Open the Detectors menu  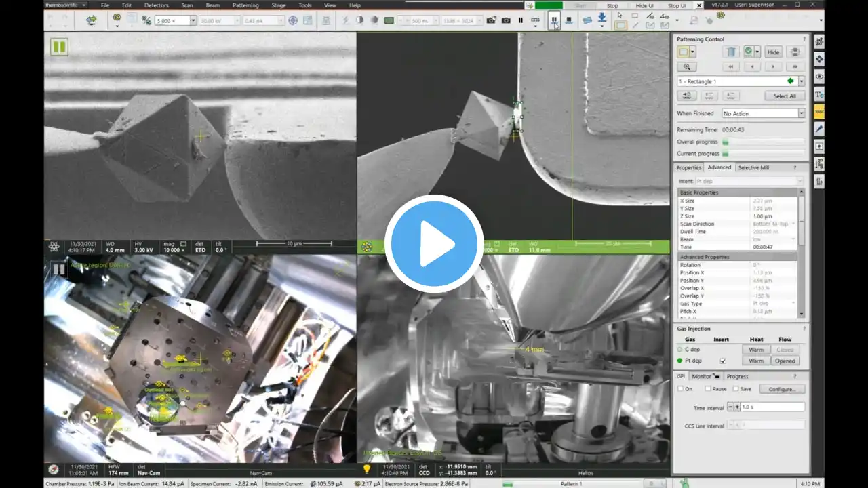pyautogui.click(x=157, y=5)
